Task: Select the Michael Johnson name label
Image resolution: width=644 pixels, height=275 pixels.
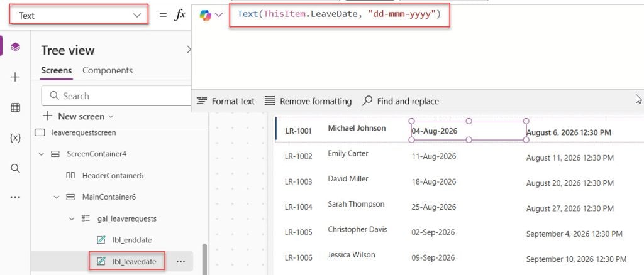Action: coord(357,128)
